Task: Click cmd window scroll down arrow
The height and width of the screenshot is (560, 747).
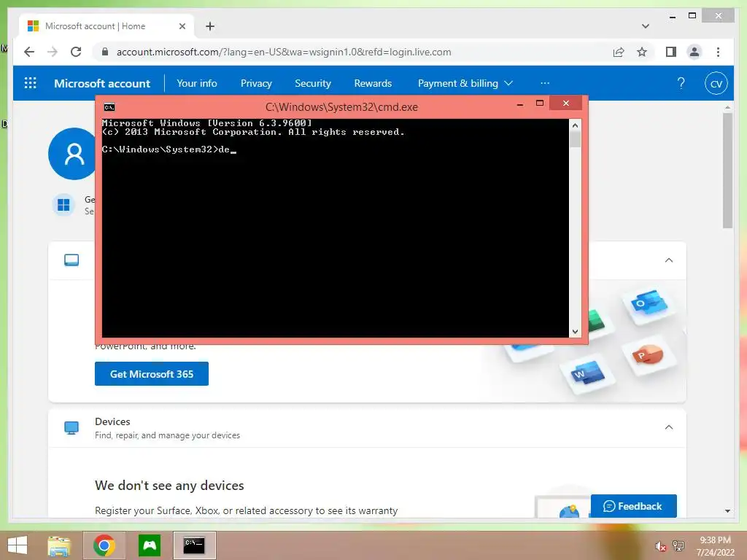Action: [575, 332]
